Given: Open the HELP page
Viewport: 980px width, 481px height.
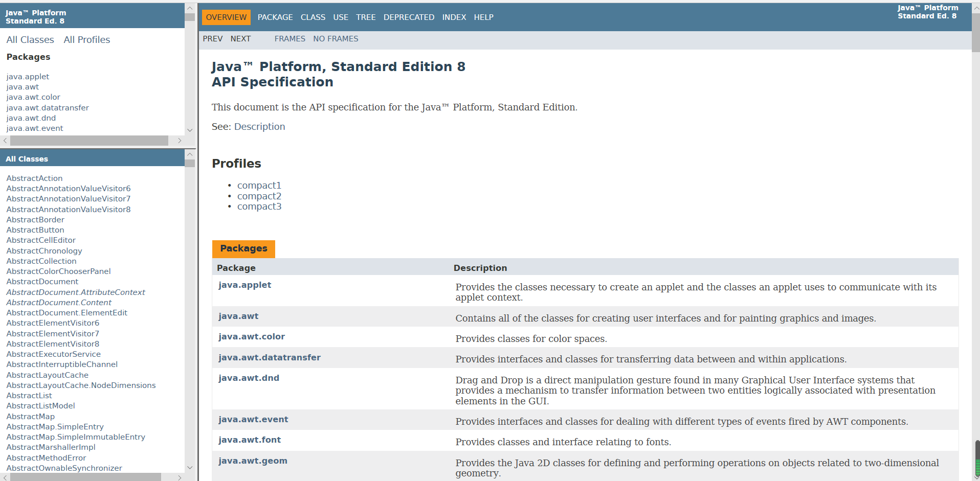Looking at the screenshot, I should (x=484, y=17).
